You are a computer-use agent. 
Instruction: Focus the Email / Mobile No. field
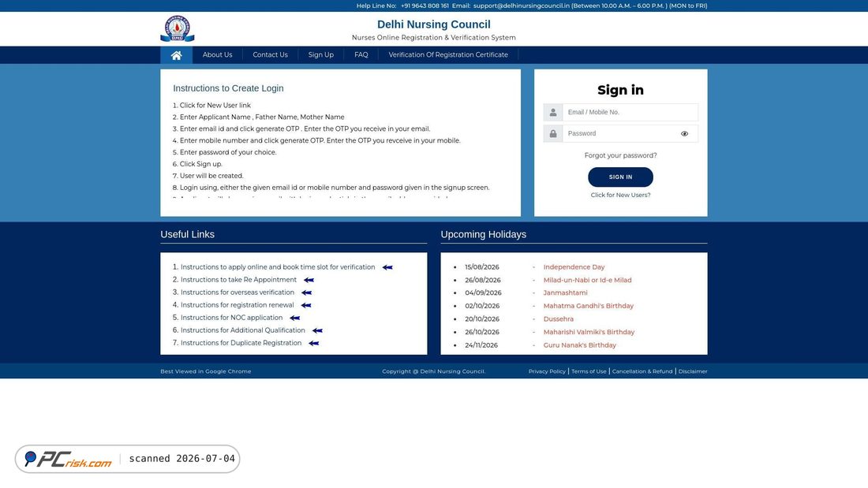click(x=630, y=112)
